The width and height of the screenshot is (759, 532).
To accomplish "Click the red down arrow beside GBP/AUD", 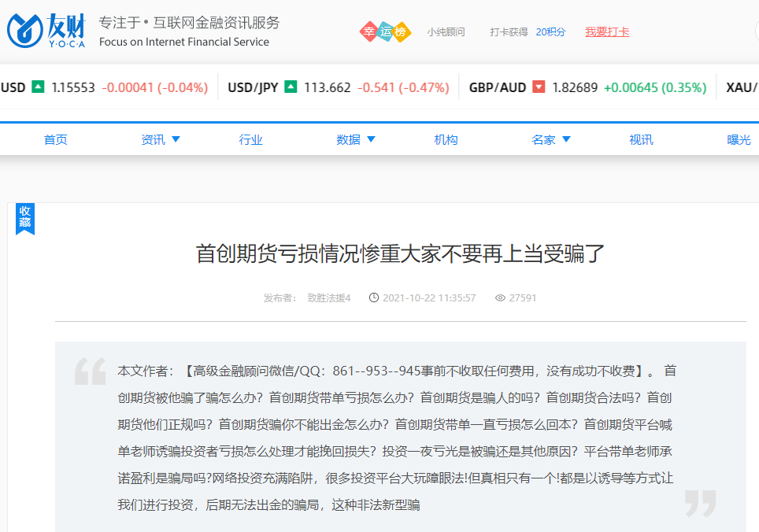I will [x=539, y=87].
